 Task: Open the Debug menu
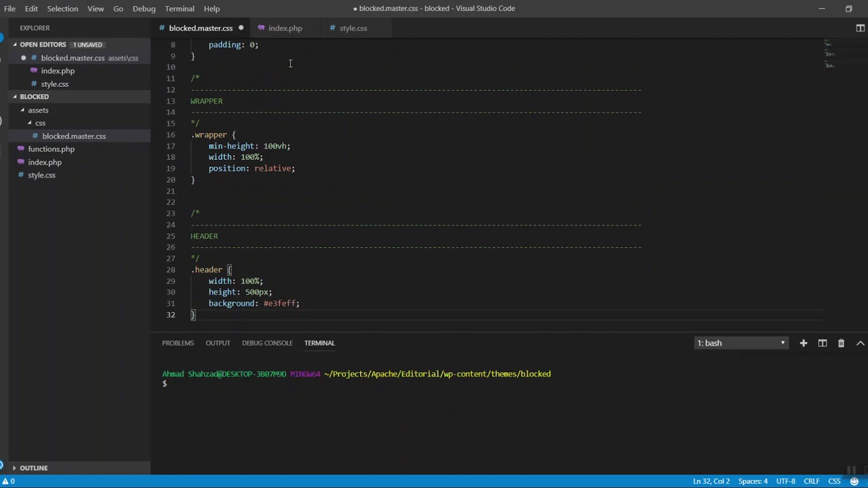(144, 9)
